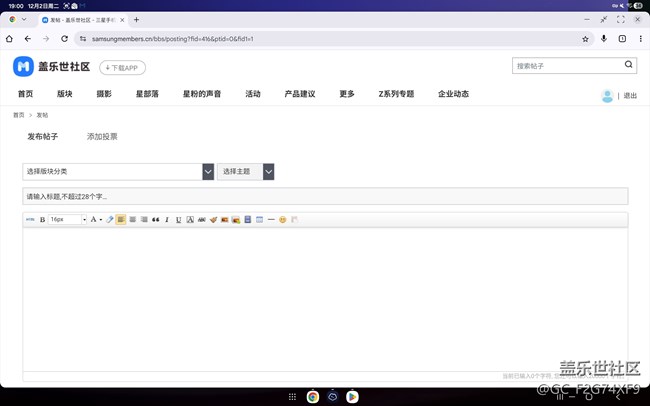Align text left in editor

(121, 219)
